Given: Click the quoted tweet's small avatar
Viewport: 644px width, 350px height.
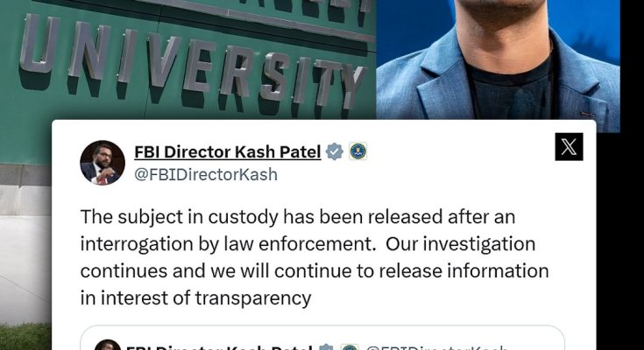Looking at the screenshot, I should pyautogui.click(x=108, y=347).
